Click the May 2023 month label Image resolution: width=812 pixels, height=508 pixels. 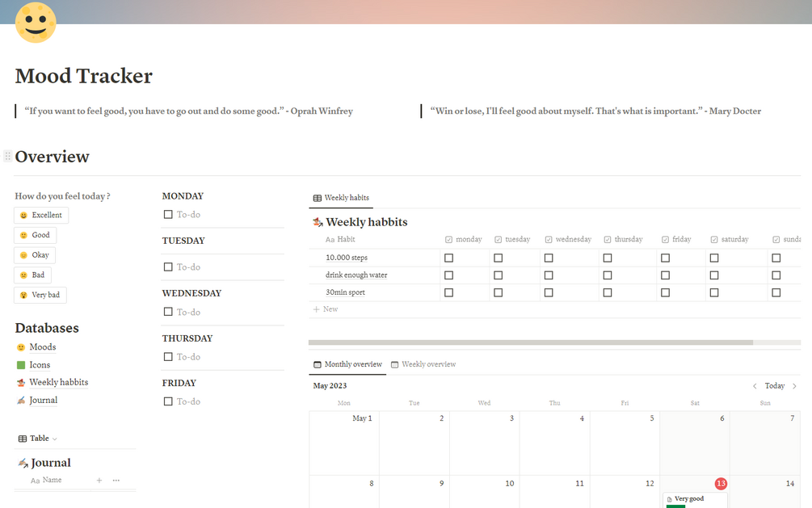click(330, 386)
